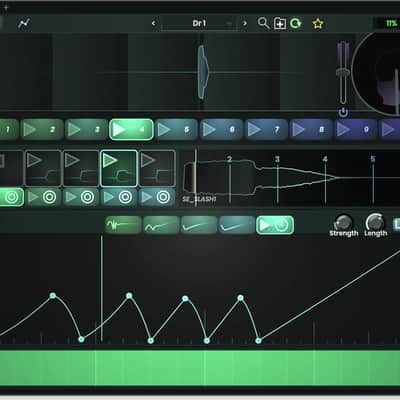Select the third check-shaped curve icon
This screenshot has height=400, width=400.
point(199,225)
